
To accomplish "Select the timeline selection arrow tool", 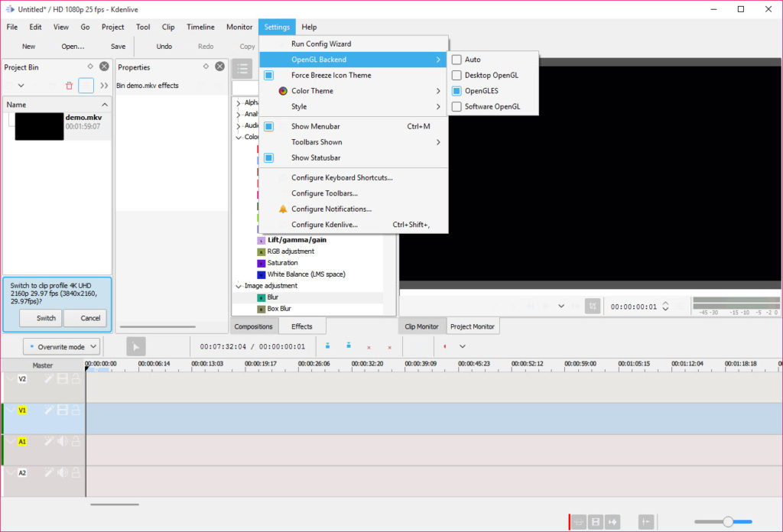I will [136, 346].
